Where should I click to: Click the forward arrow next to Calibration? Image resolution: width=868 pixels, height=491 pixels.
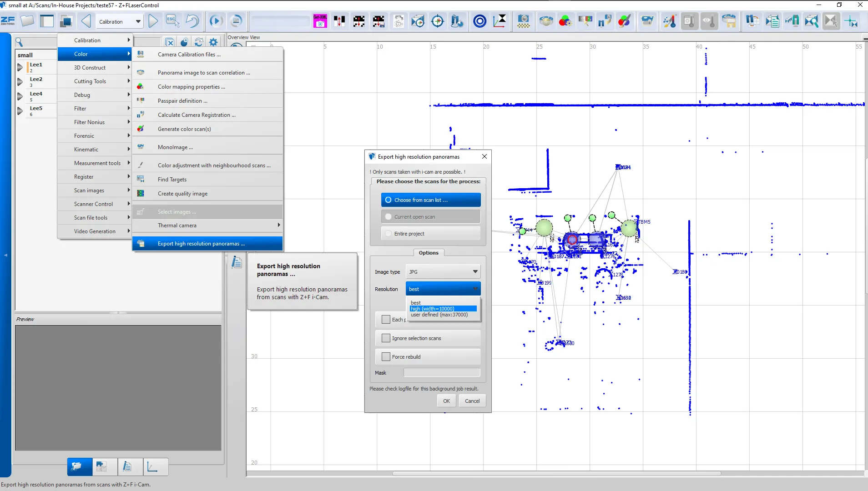pyautogui.click(x=153, y=21)
